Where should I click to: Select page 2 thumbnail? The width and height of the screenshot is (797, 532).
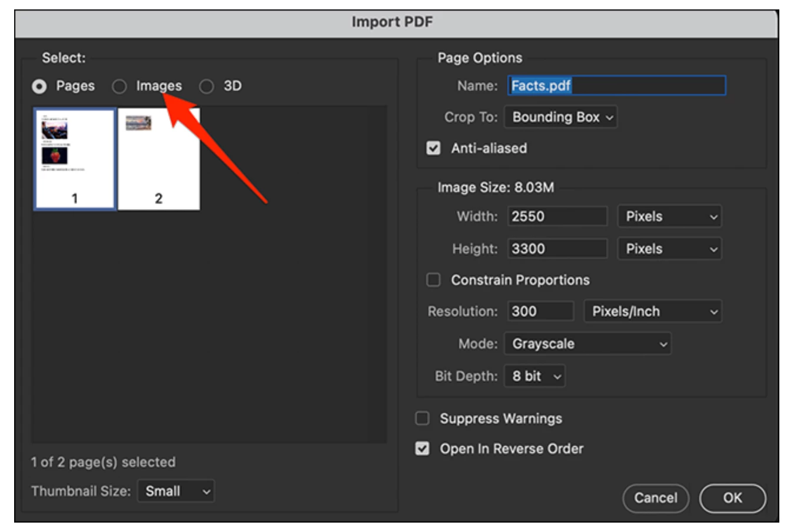point(159,159)
